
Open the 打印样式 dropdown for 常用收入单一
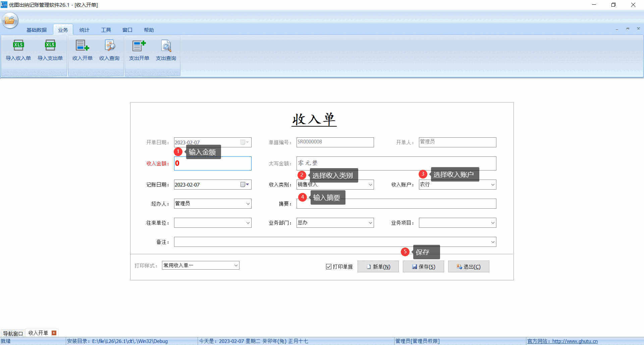pos(235,265)
